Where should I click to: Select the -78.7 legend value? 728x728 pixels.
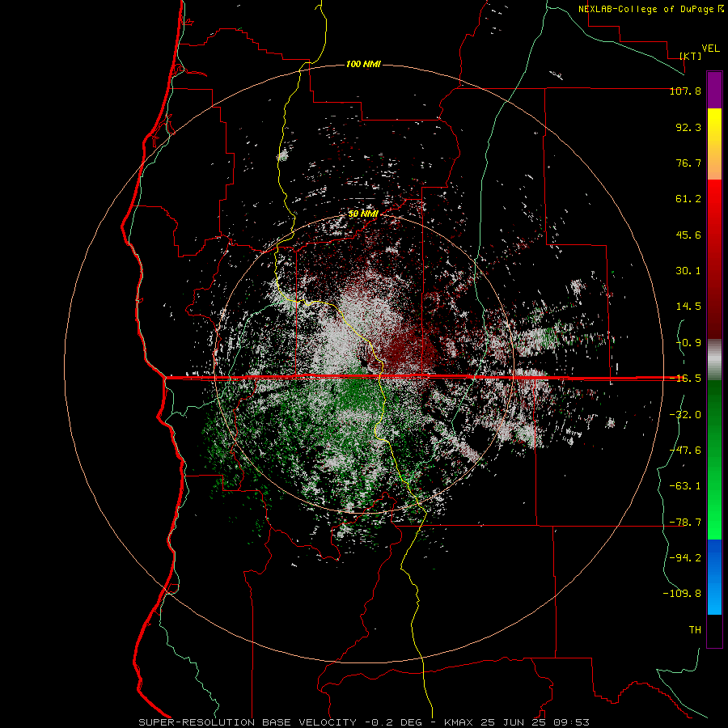685,523
